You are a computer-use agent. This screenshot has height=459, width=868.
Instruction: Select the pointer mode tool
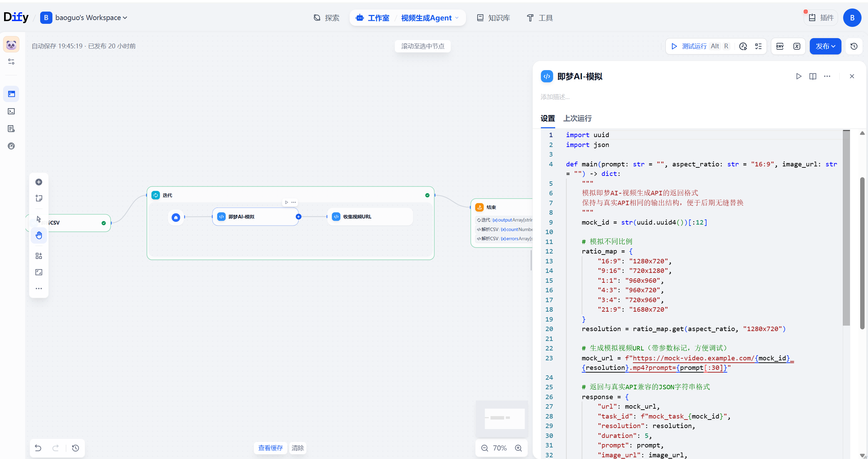[x=39, y=219]
